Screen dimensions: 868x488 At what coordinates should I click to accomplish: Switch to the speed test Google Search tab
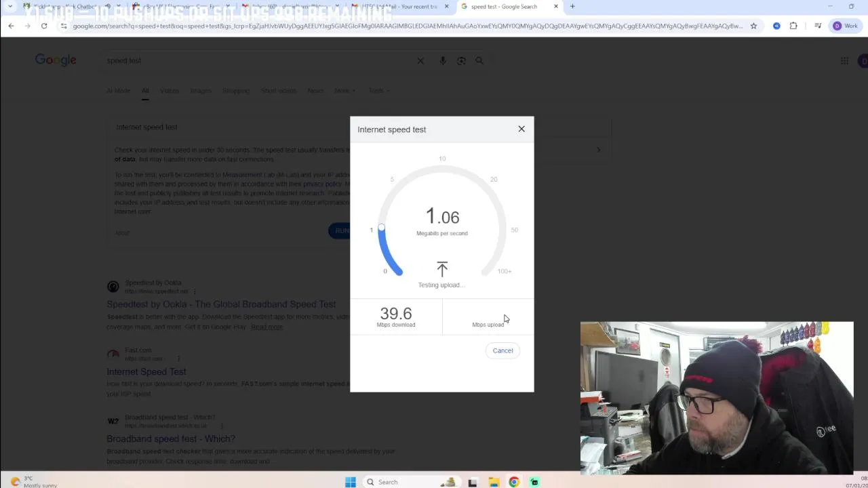point(505,7)
